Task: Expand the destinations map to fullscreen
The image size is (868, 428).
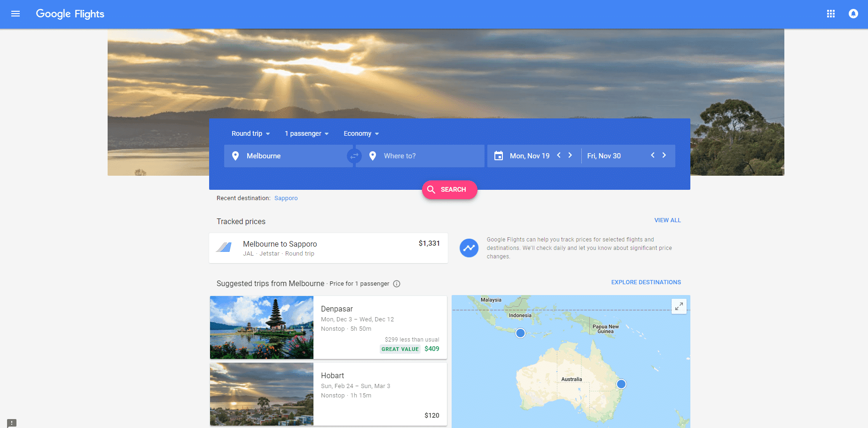Action: tap(679, 306)
